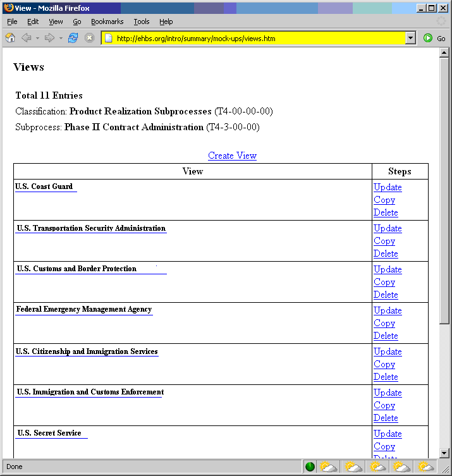Viewport: 452px width, 476px height.
Task: Click the last weather icon in status bar
Action: click(425, 467)
